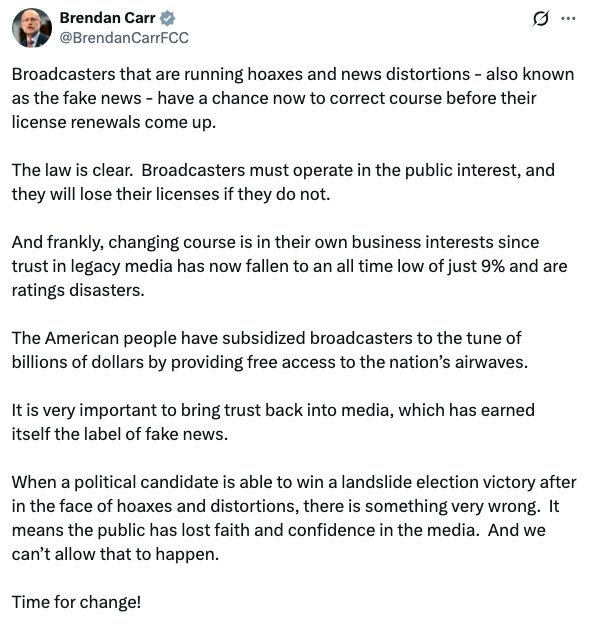The width and height of the screenshot is (591, 624).
Task: Click the closing line "Time for change!"
Action: click(x=76, y=602)
